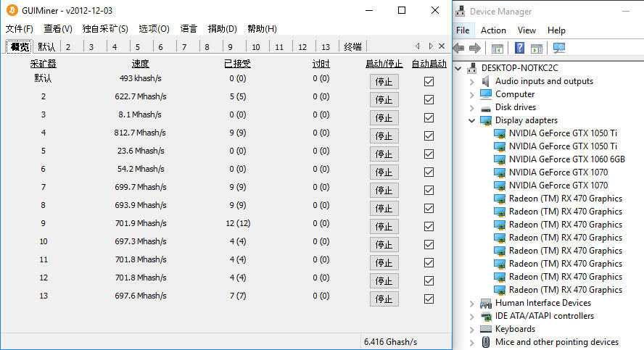Toggle the autostart checkbox for miner 5
The image size is (644, 350).
click(x=429, y=154)
